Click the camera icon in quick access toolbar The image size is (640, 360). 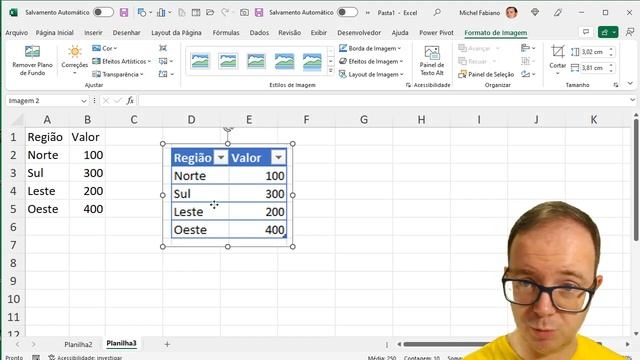pyautogui.click(x=244, y=13)
